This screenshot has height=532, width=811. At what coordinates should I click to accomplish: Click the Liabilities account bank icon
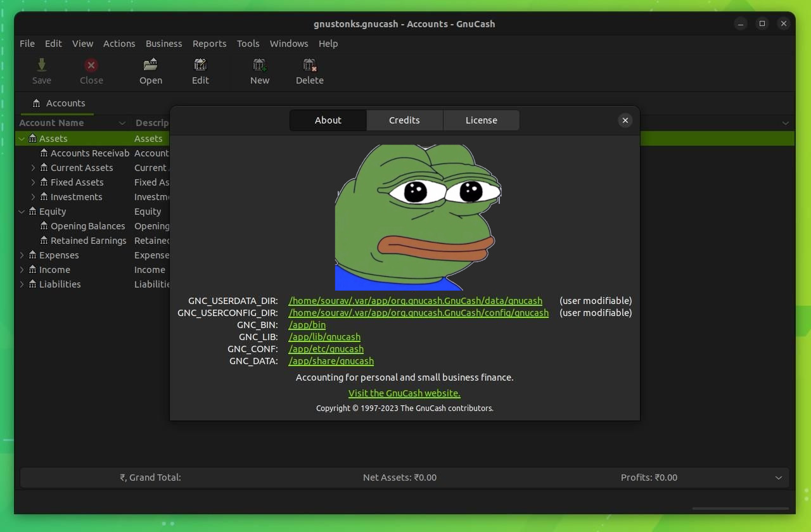[32, 284]
